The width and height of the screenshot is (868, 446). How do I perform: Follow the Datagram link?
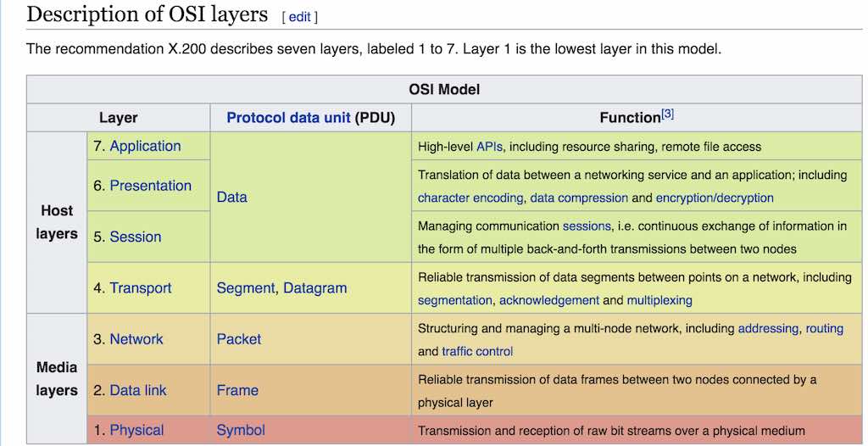(314, 288)
